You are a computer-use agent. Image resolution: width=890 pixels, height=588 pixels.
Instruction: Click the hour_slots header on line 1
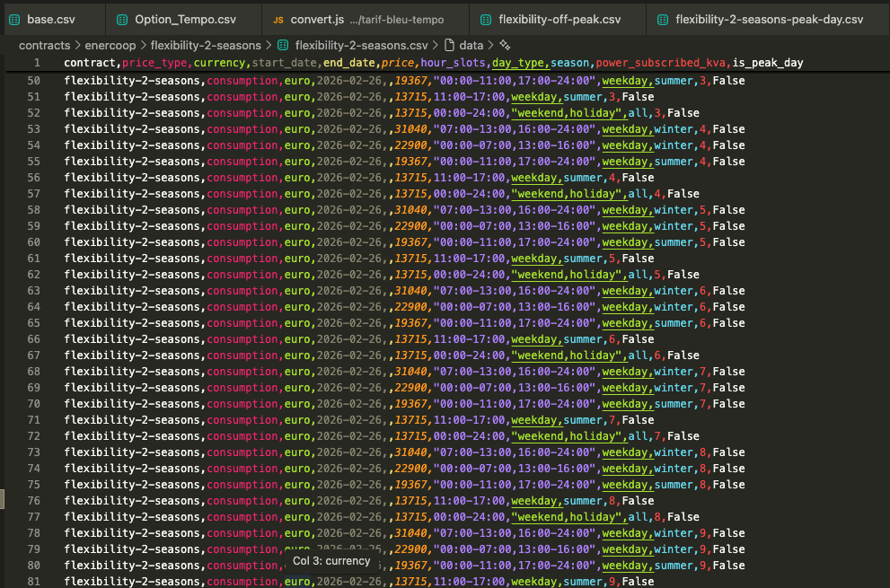coord(453,63)
